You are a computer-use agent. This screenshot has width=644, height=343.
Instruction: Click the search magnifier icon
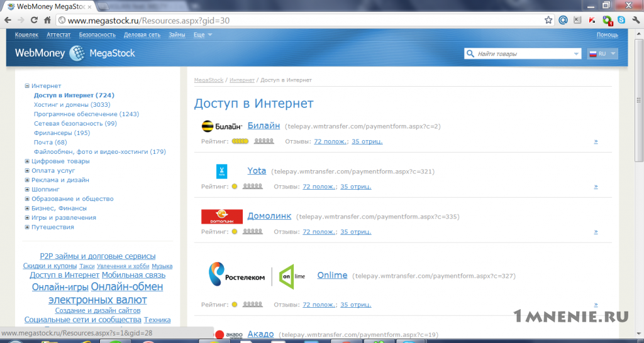pyautogui.click(x=469, y=54)
